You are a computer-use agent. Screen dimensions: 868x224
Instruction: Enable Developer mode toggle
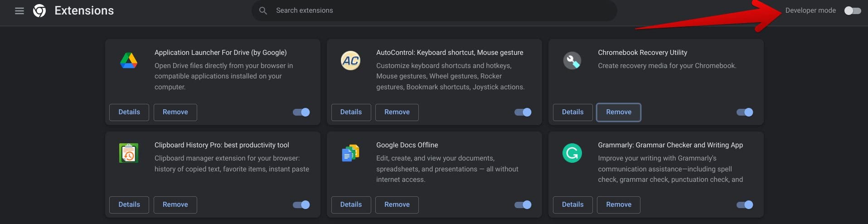pos(853,10)
